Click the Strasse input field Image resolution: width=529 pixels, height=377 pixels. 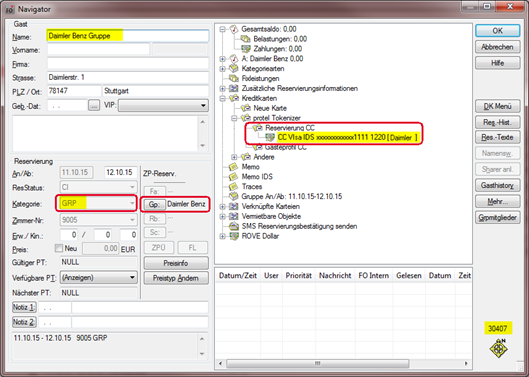point(128,78)
